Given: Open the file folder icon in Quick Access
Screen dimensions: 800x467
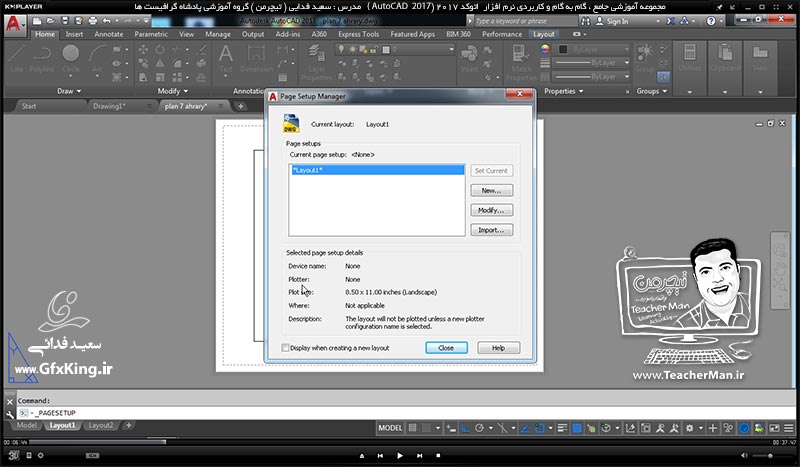Looking at the screenshot, I should tap(51, 21).
